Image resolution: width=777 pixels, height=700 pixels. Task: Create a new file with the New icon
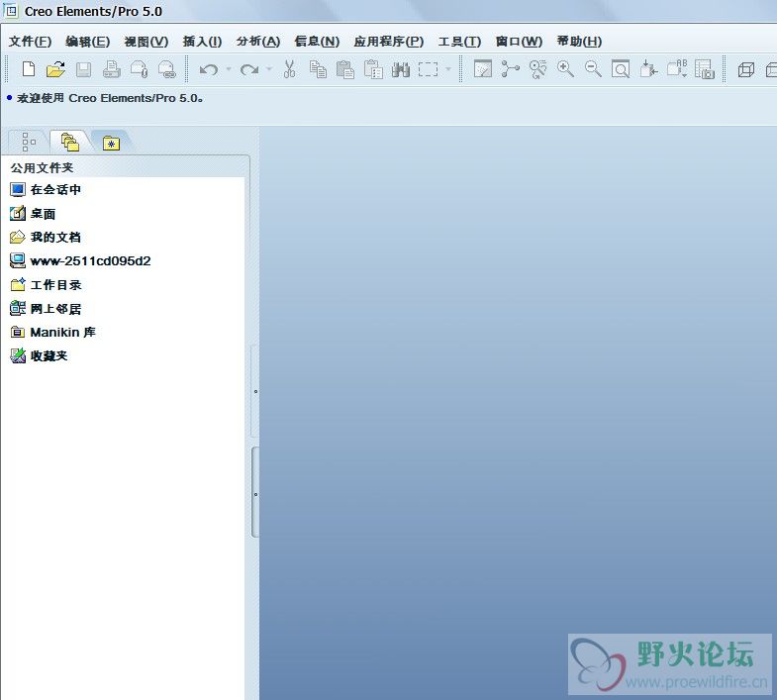pos(29,69)
